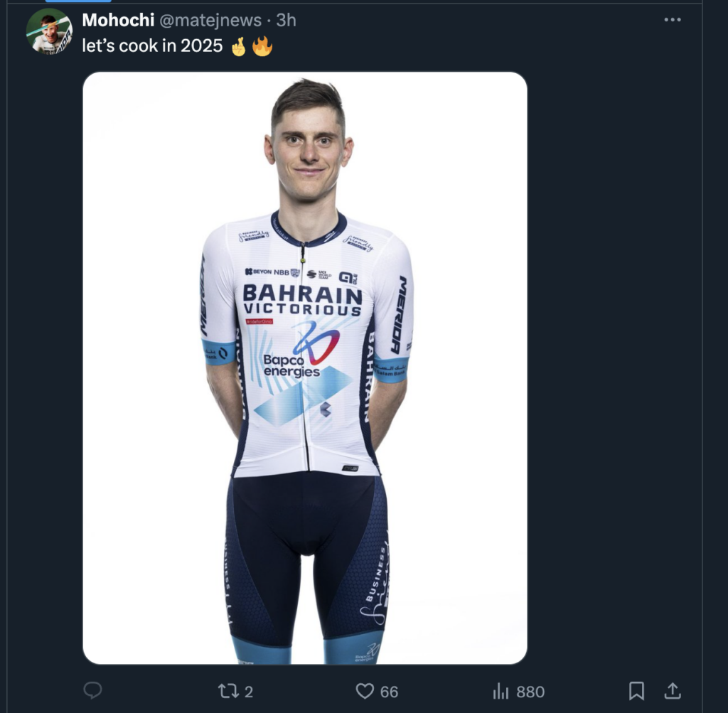
Task: Like the post with the heart
Action: pyautogui.click(x=365, y=691)
